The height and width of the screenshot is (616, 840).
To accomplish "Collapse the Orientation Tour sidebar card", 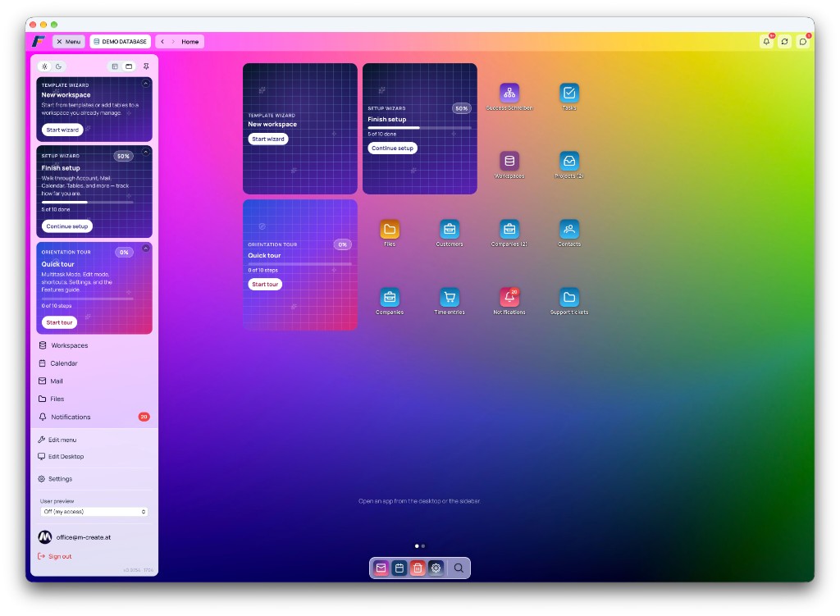I will pyautogui.click(x=146, y=249).
